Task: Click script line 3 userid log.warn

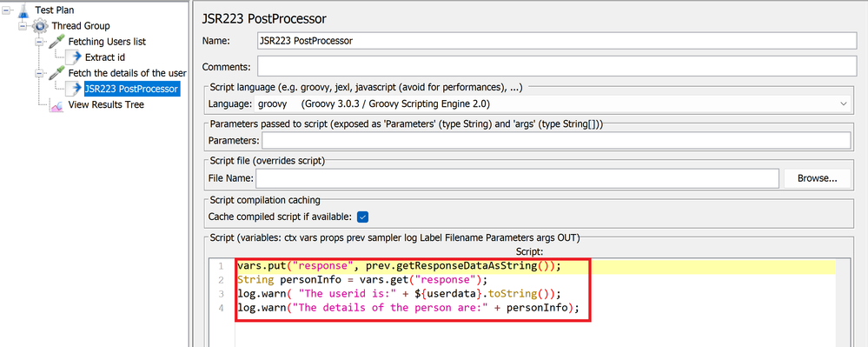Action: point(399,294)
